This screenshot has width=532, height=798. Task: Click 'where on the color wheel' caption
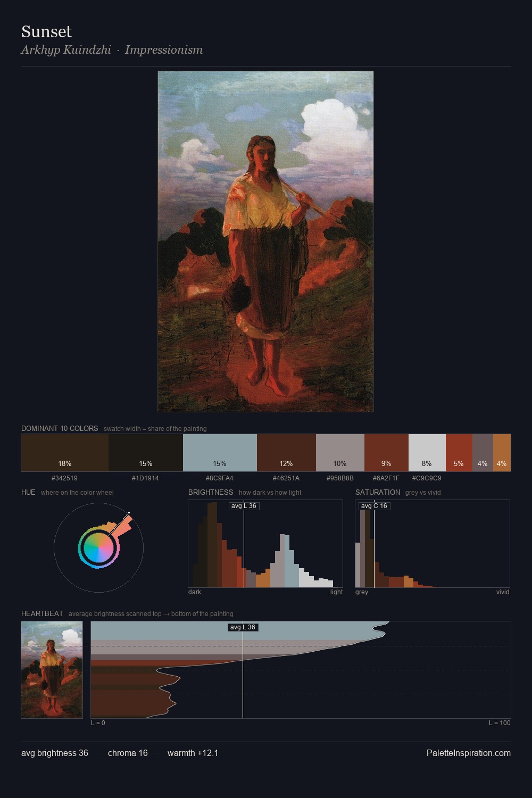pyautogui.click(x=77, y=493)
